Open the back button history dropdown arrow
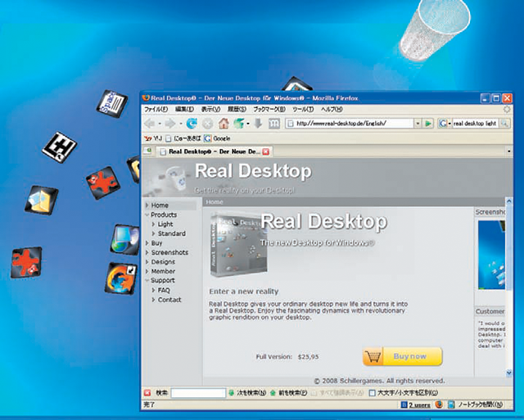Image resolution: width=524 pixels, height=420 pixels. [160, 124]
